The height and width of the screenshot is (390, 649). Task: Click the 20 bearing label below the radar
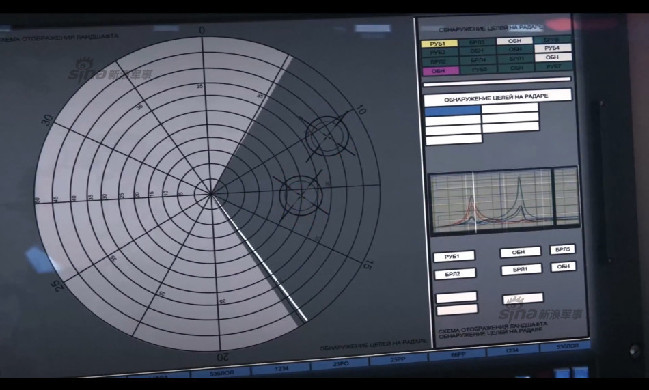coord(223,356)
